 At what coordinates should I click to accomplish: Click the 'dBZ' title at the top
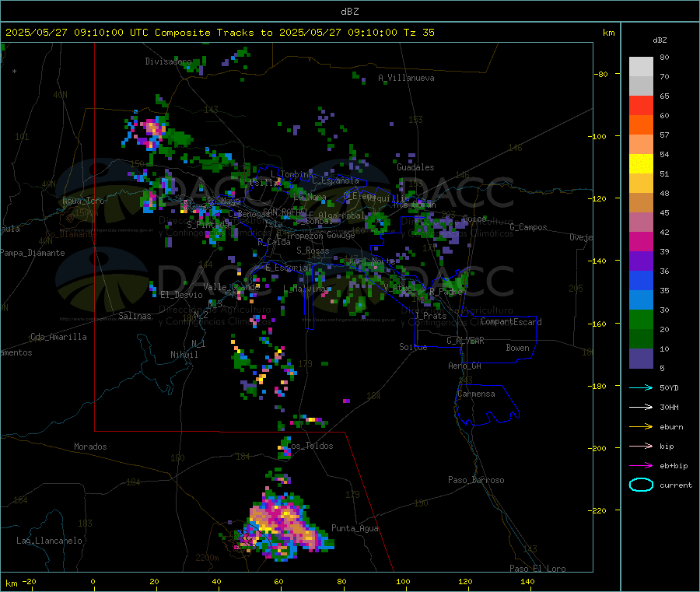click(349, 12)
